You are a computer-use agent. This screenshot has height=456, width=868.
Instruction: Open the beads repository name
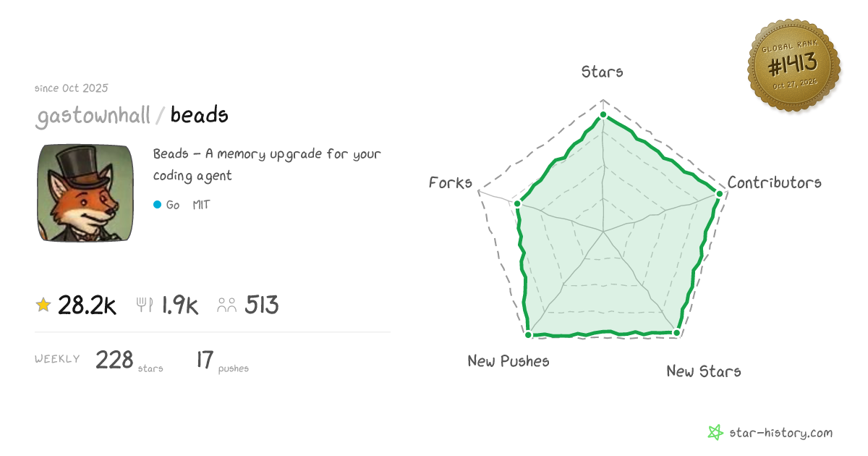200,114
